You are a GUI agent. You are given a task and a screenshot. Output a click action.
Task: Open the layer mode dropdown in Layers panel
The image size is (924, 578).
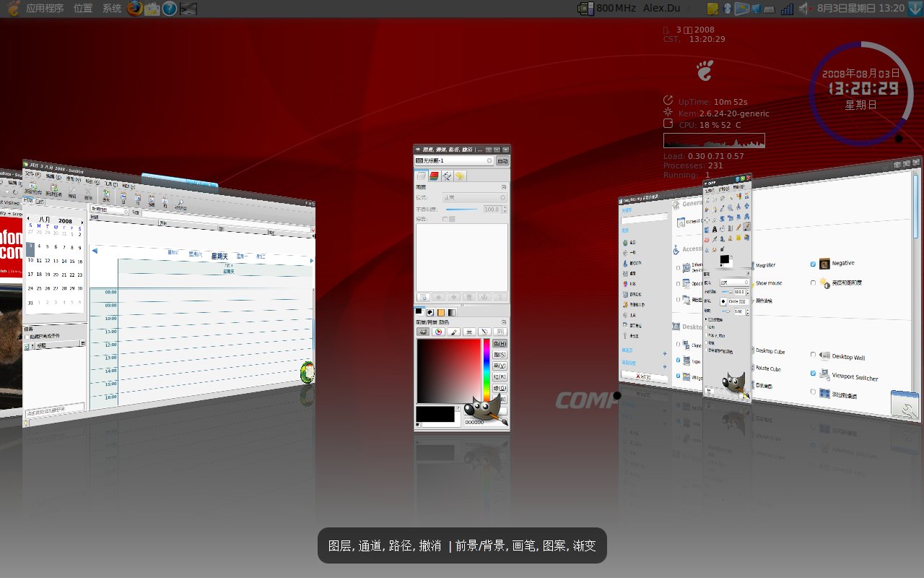pyautogui.click(x=474, y=197)
